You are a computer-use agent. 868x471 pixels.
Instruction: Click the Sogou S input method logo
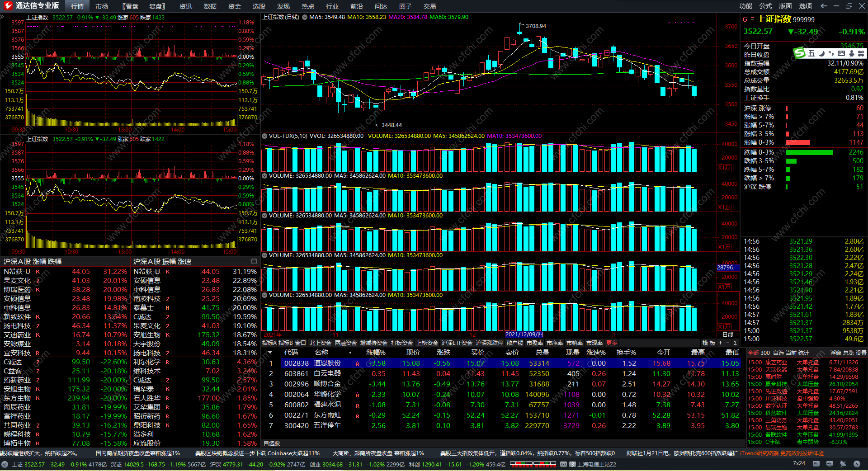800,53
